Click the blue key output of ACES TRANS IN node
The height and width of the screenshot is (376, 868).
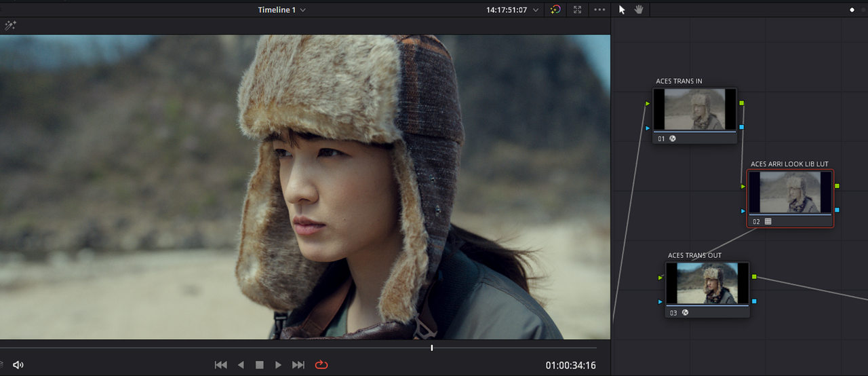tap(742, 127)
